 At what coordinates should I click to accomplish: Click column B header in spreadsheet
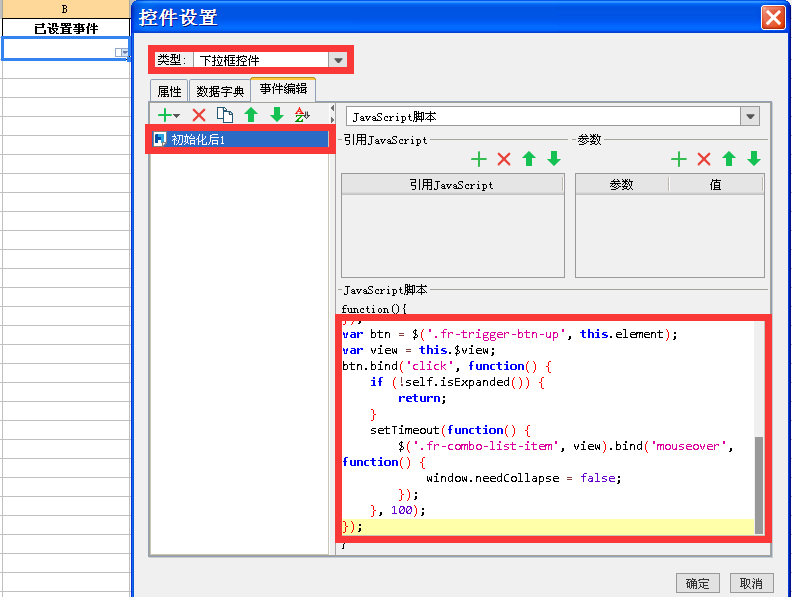(65, 9)
